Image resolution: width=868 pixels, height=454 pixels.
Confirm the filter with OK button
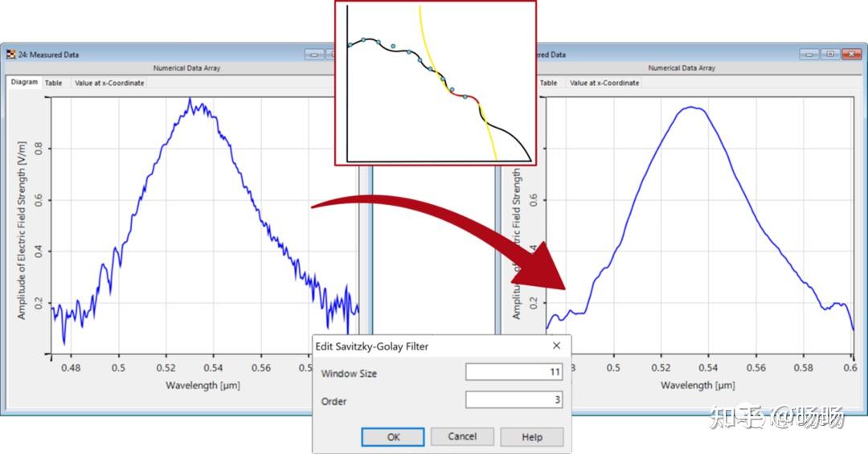tap(393, 437)
